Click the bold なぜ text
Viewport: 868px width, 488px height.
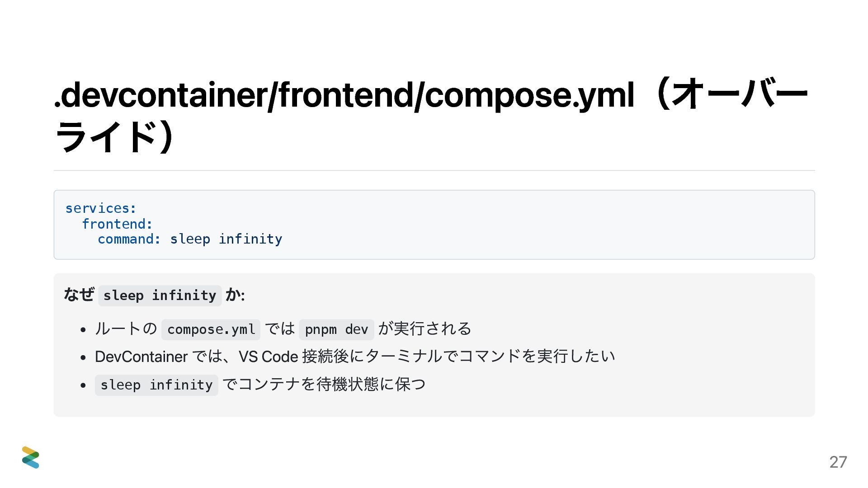(79, 295)
